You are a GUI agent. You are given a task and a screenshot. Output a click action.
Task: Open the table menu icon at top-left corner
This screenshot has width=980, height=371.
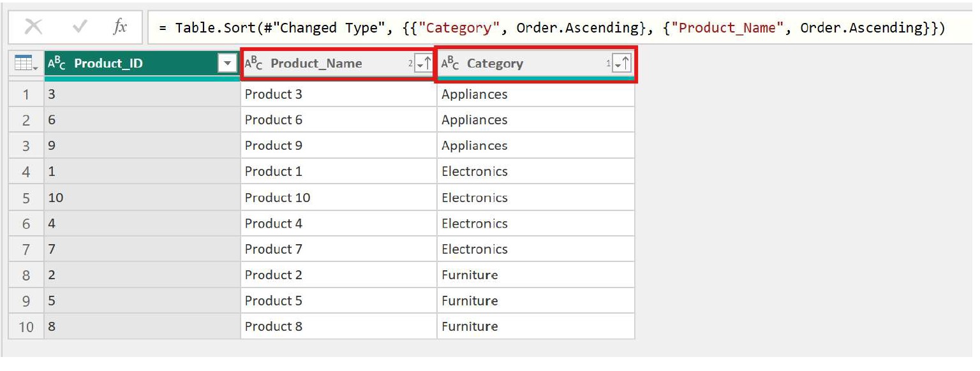point(26,63)
